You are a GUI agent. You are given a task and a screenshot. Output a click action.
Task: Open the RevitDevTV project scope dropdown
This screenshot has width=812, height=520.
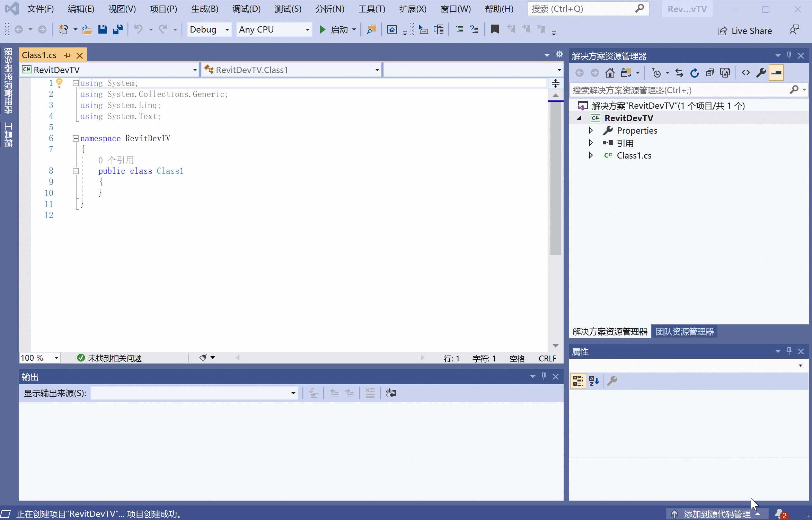(109, 70)
